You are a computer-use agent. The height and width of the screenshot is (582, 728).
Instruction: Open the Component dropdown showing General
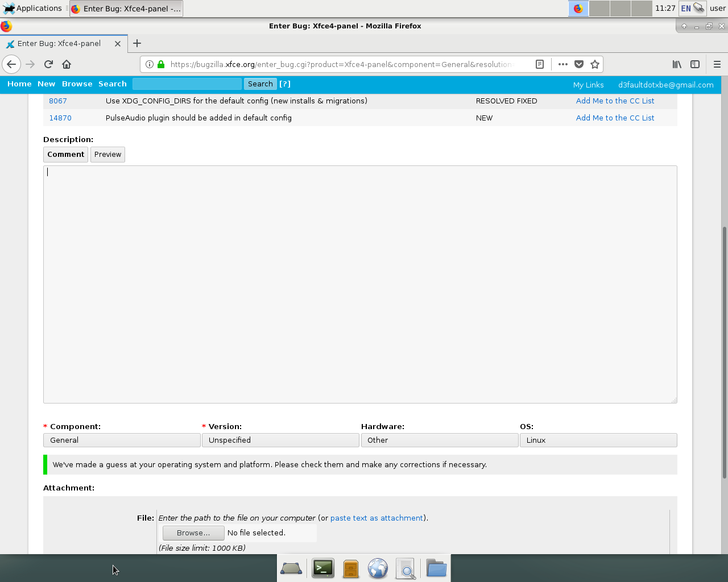click(122, 440)
